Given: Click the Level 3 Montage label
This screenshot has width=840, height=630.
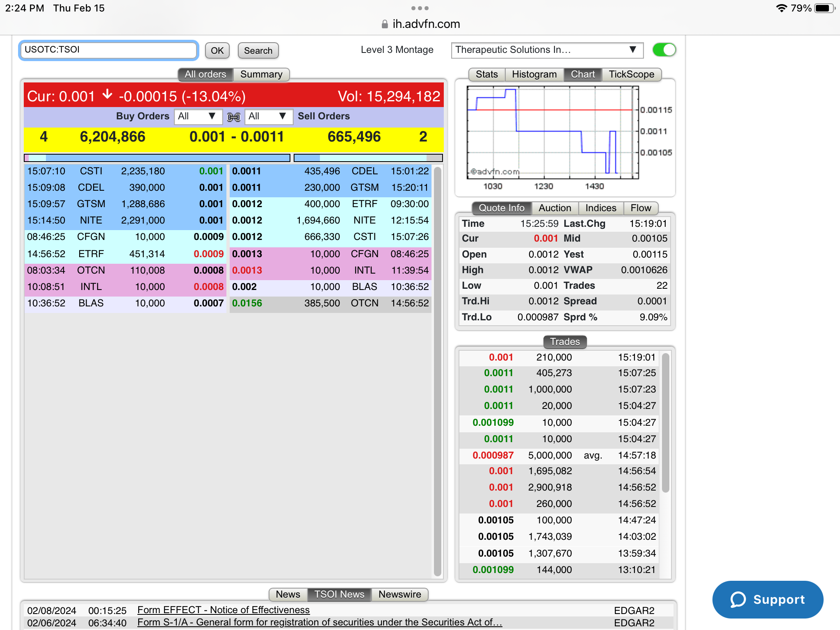Looking at the screenshot, I should [397, 50].
